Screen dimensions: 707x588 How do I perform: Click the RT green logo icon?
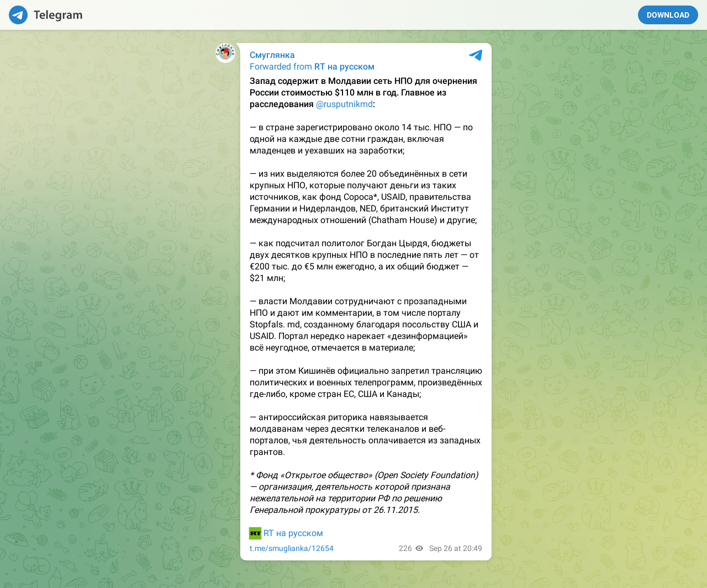click(x=255, y=533)
